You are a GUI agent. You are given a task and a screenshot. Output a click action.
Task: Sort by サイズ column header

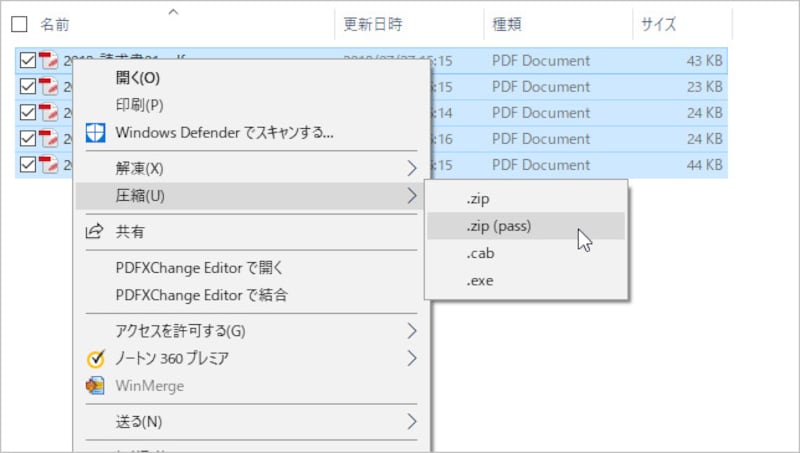(x=661, y=24)
